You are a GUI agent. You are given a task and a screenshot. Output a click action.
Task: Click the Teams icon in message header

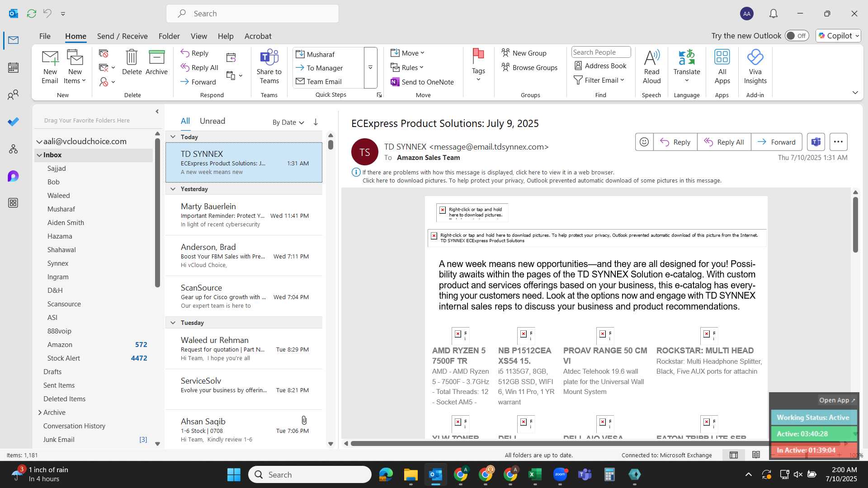click(816, 142)
